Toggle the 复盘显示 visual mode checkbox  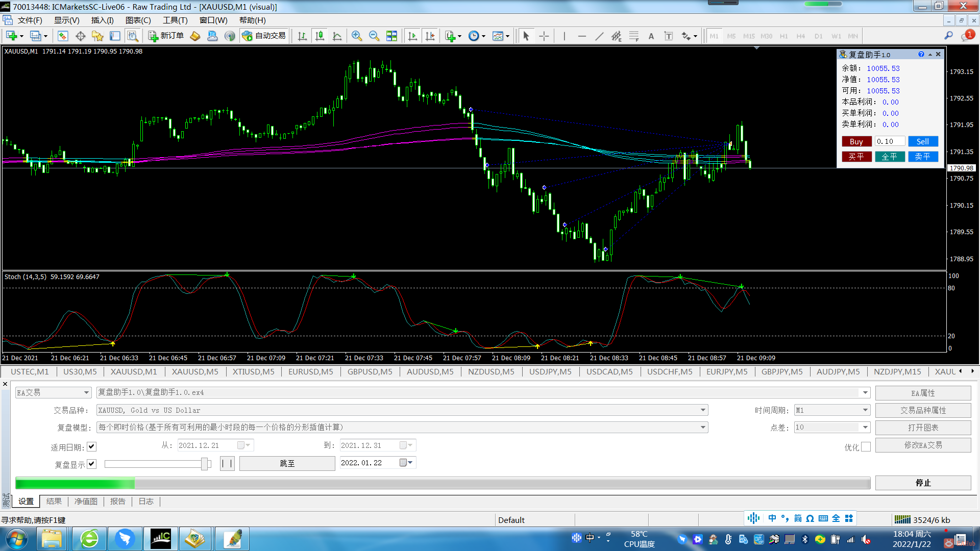92,464
